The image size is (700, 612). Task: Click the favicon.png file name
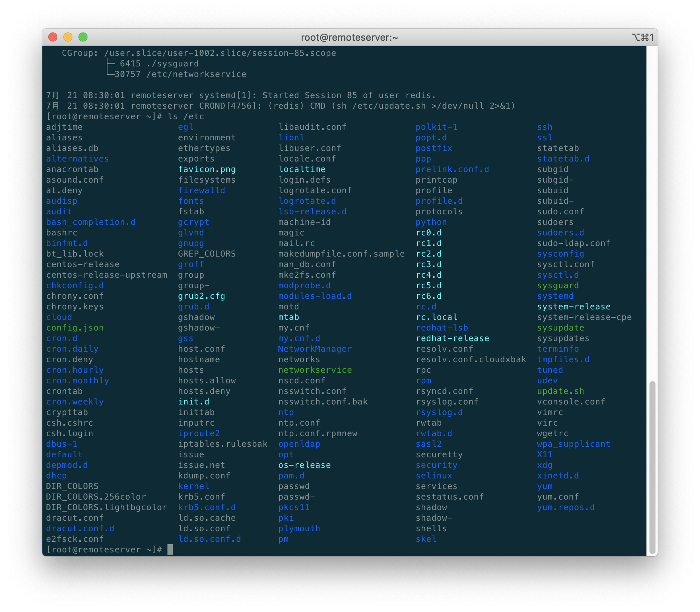[x=207, y=169]
